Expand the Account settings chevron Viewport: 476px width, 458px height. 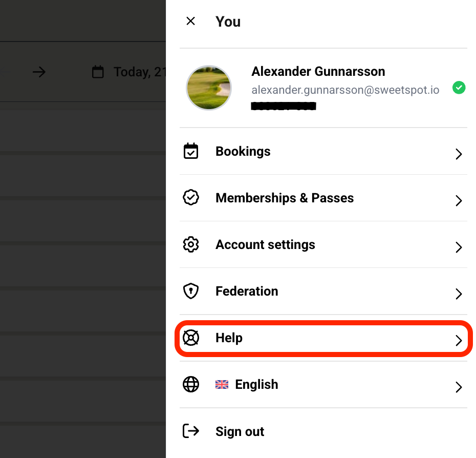pos(459,247)
